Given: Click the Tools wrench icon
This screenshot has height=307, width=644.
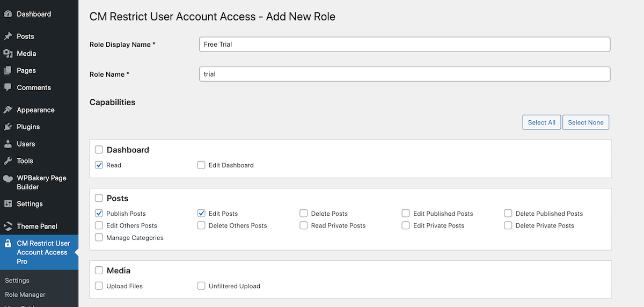Looking at the screenshot, I should point(8,161).
